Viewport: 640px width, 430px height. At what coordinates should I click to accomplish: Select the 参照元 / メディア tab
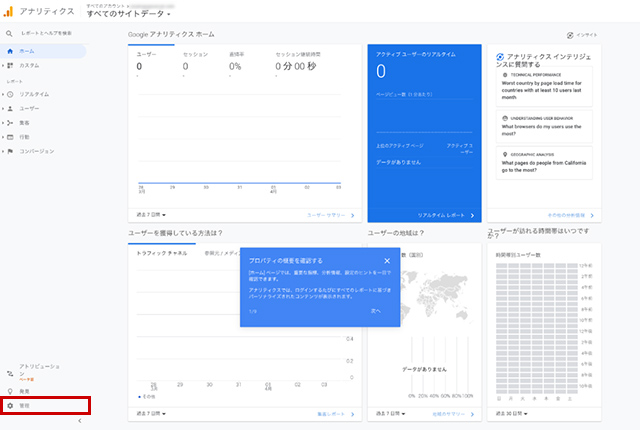pyautogui.click(x=222, y=253)
